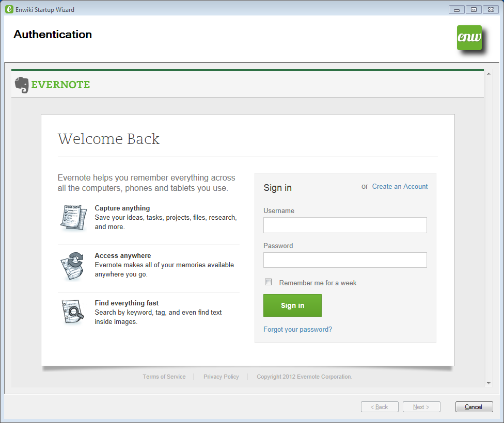Click the scrollbar up arrow
Image resolution: width=504 pixels, height=423 pixels.
(489, 74)
